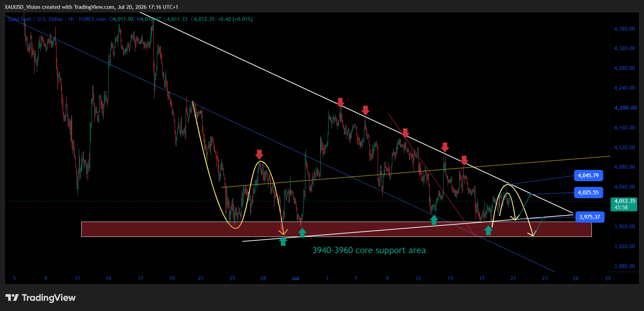Screen dimensions: 644x311
Task: Click the 3,960.00 price axis label
Action: (x=624, y=227)
